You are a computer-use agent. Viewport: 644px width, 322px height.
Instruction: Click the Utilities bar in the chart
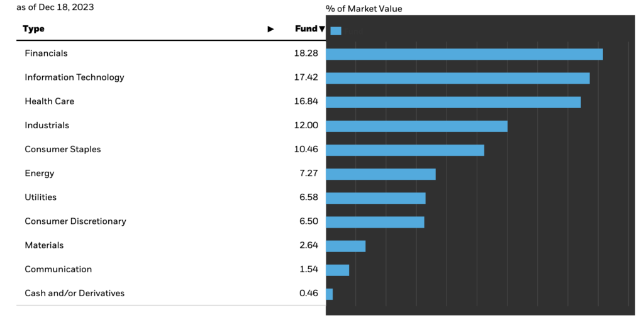pyautogui.click(x=375, y=198)
